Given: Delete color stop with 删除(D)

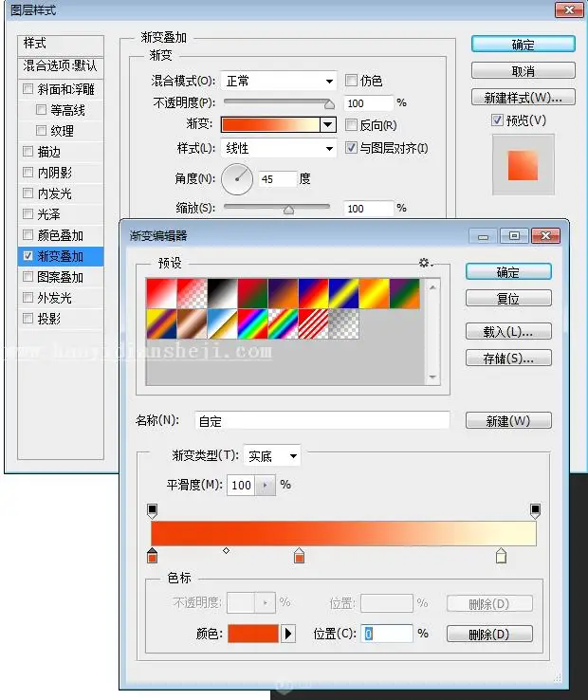Looking at the screenshot, I should click(489, 634).
